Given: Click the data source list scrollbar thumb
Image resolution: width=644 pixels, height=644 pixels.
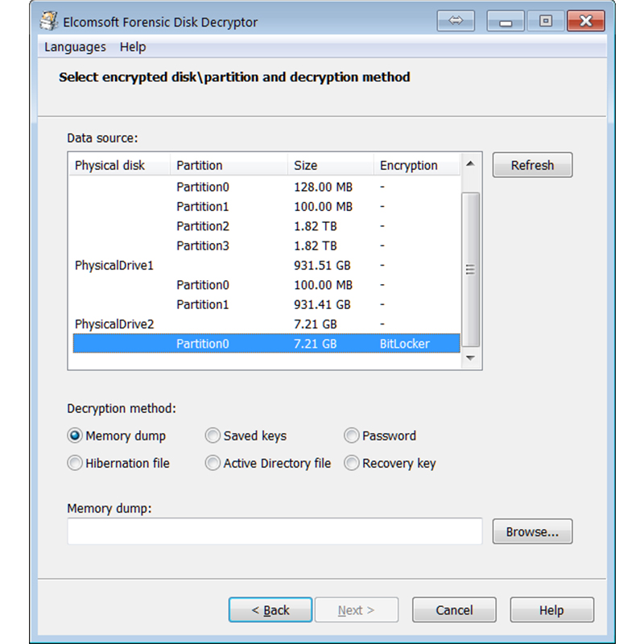Looking at the screenshot, I should (x=470, y=270).
